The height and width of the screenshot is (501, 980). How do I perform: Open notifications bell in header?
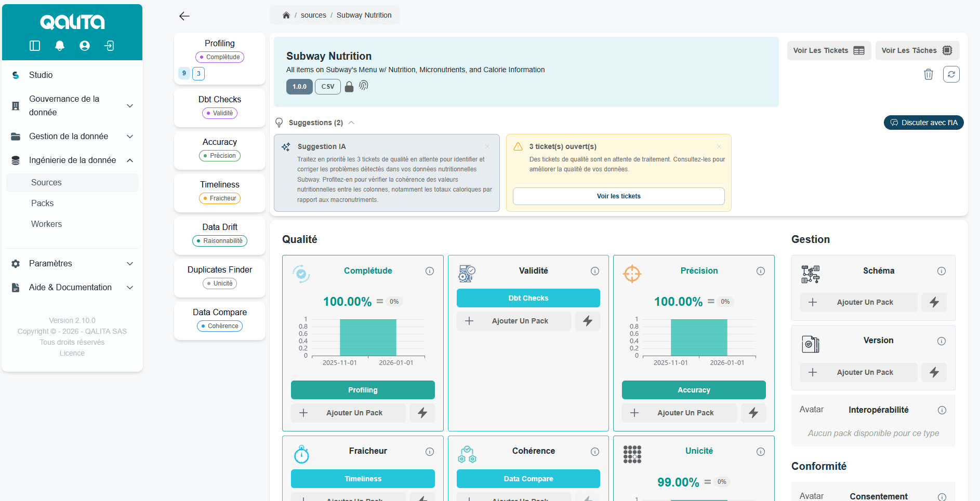[x=60, y=46]
